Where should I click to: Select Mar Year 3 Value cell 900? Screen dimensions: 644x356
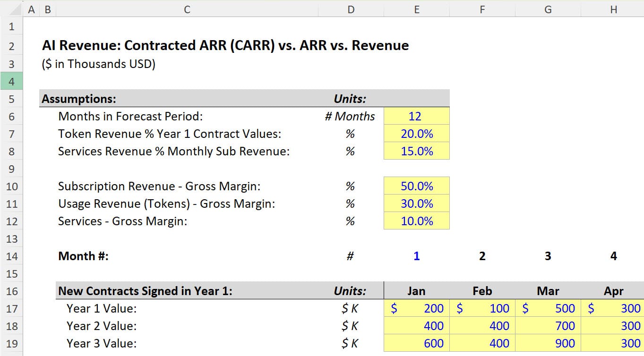[x=548, y=343]
